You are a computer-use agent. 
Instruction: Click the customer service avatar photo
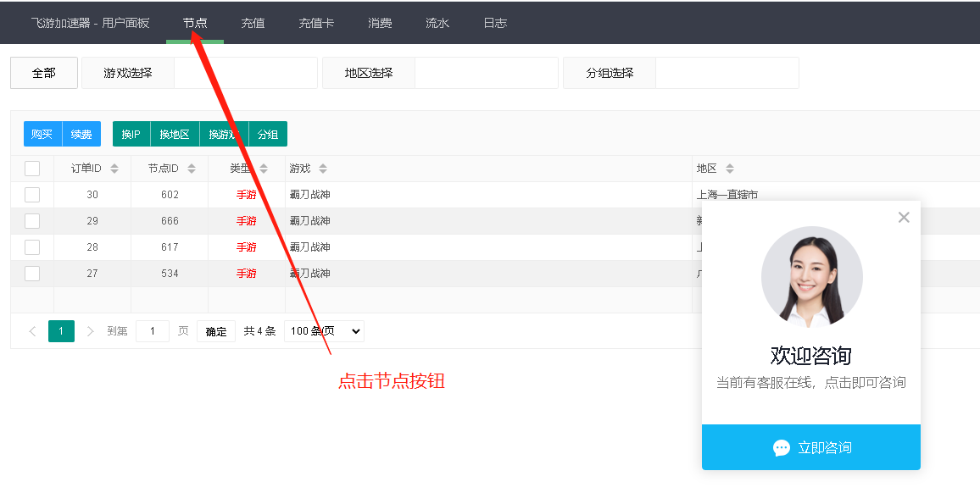pos(812,277)
